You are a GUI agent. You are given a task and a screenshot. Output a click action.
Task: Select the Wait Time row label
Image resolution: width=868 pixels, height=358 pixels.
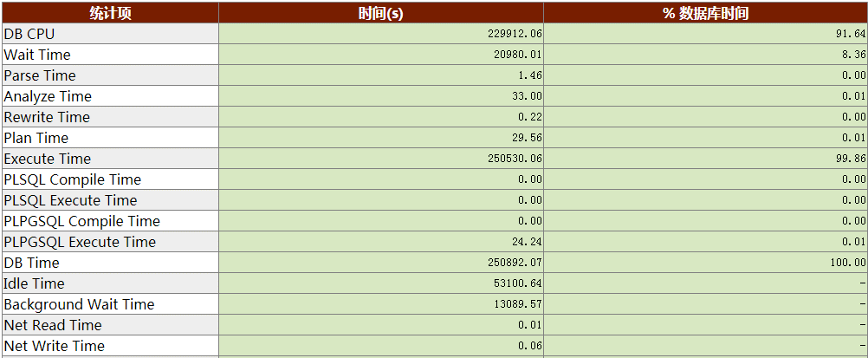click(x=37, y=55)
